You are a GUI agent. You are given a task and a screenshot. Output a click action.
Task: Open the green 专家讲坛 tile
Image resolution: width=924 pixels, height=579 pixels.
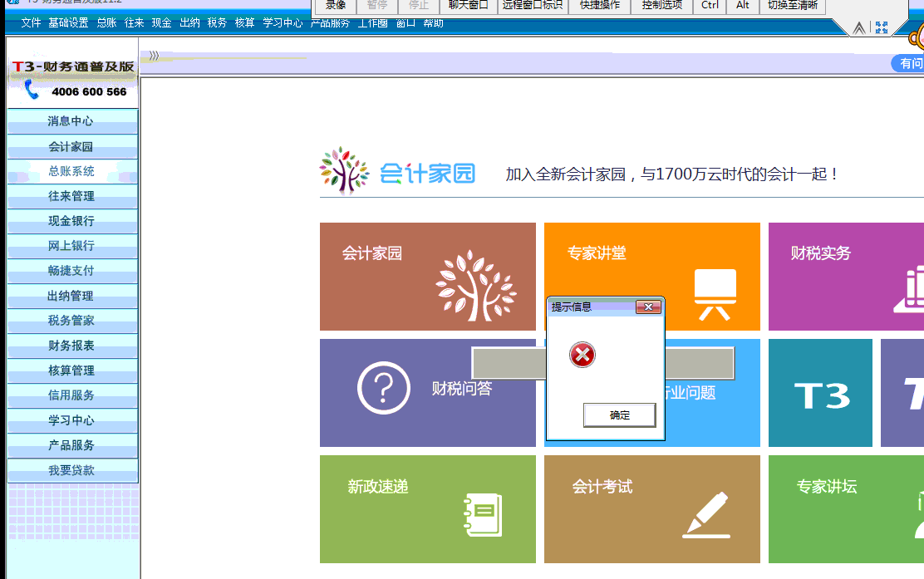pos(846,509)
